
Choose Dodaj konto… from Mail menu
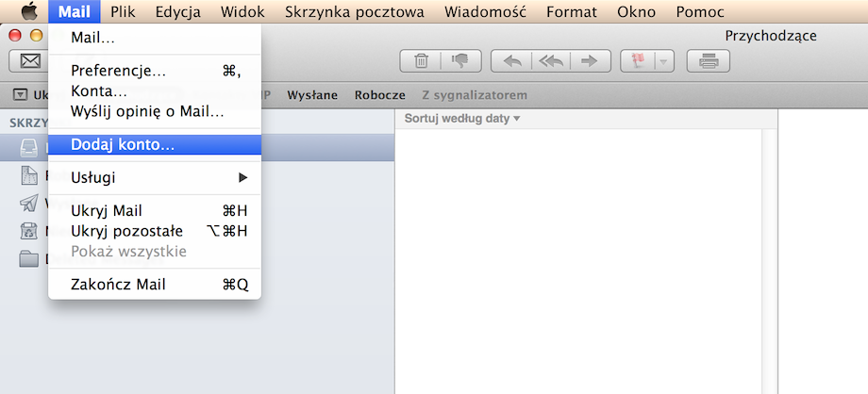click(x=155, y=145)
